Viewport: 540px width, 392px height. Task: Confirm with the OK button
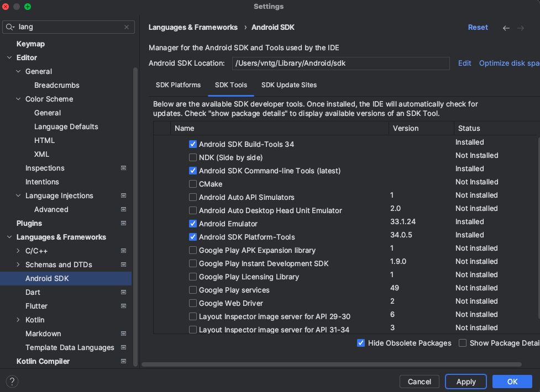[512, 382]
